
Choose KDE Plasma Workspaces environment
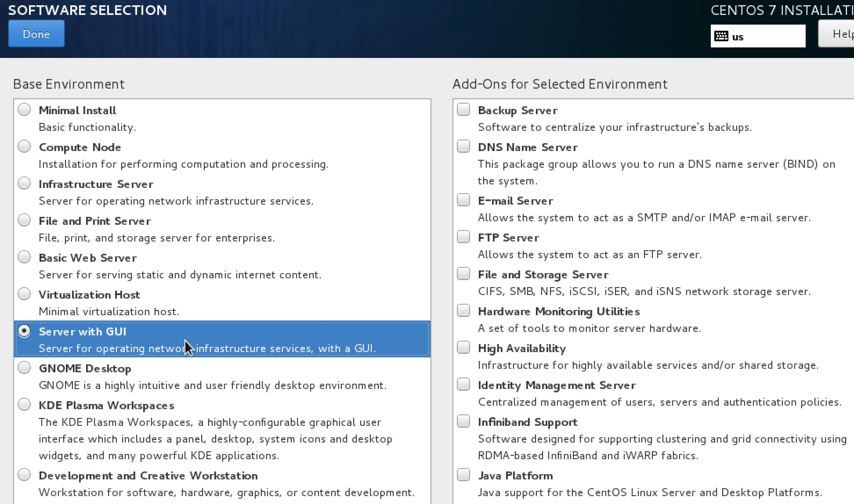(24, 404)
